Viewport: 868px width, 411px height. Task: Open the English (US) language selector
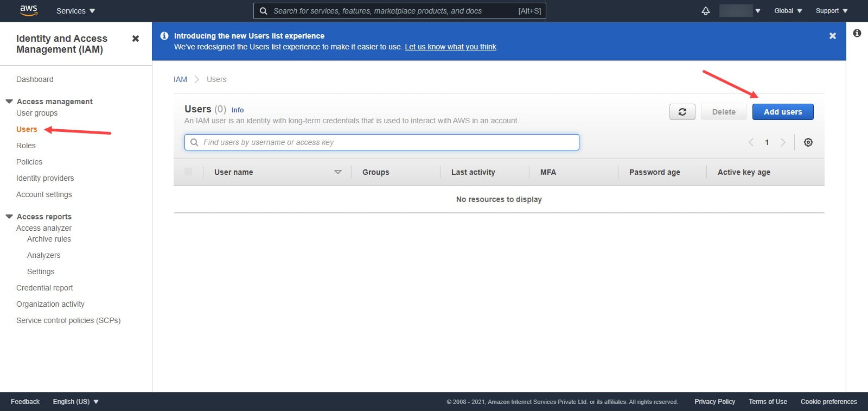click(75, 402)
